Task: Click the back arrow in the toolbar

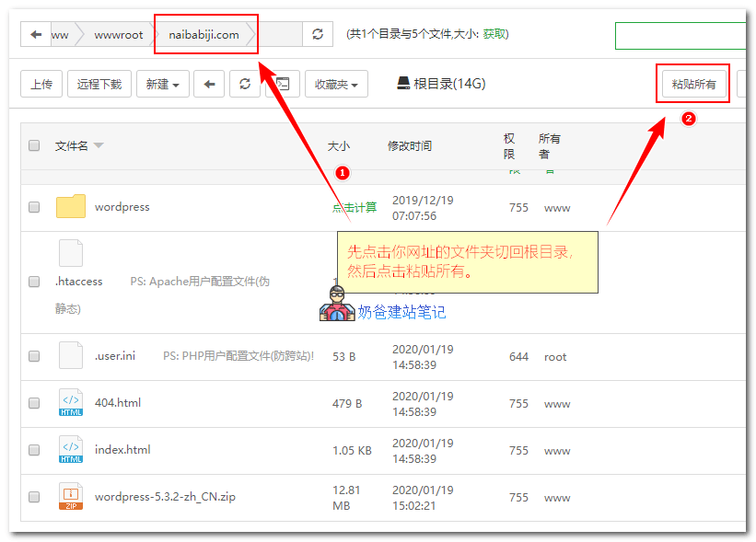Action: click(x=209, y=83)
